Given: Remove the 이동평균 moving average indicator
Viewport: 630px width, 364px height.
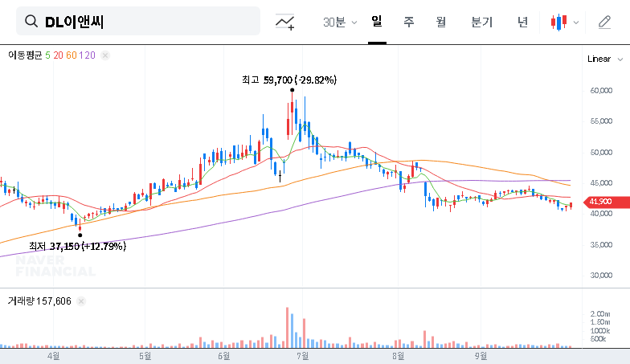Looking at the screenshot, I should click(x=104, y=55).
